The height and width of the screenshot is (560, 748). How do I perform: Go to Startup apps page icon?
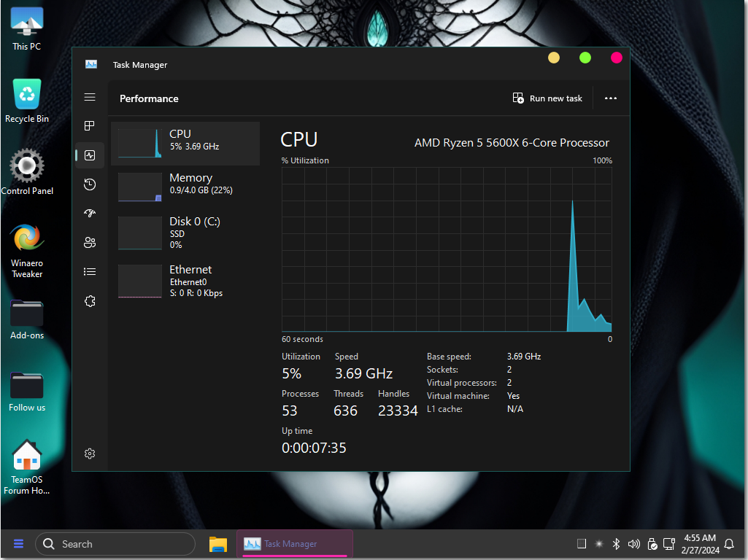coord(90,214)
